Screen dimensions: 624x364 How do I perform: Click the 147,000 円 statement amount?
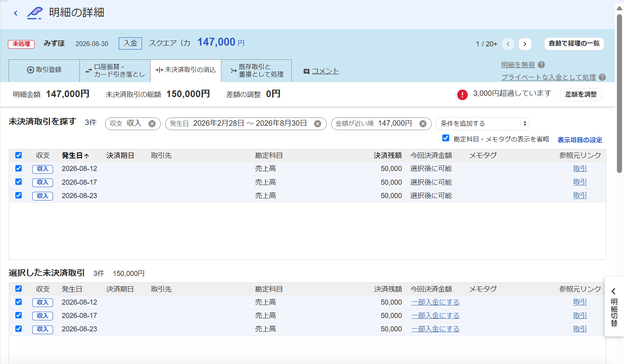(221, 42)
